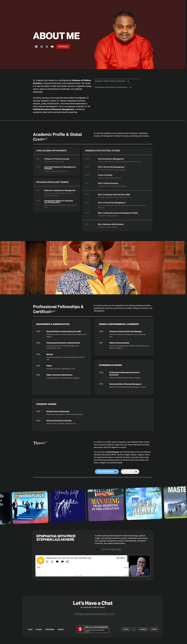Viewport: 187px width, 644px height.
Task: Jump to Professional Fellowships & Certifications link
Action: 113,87
